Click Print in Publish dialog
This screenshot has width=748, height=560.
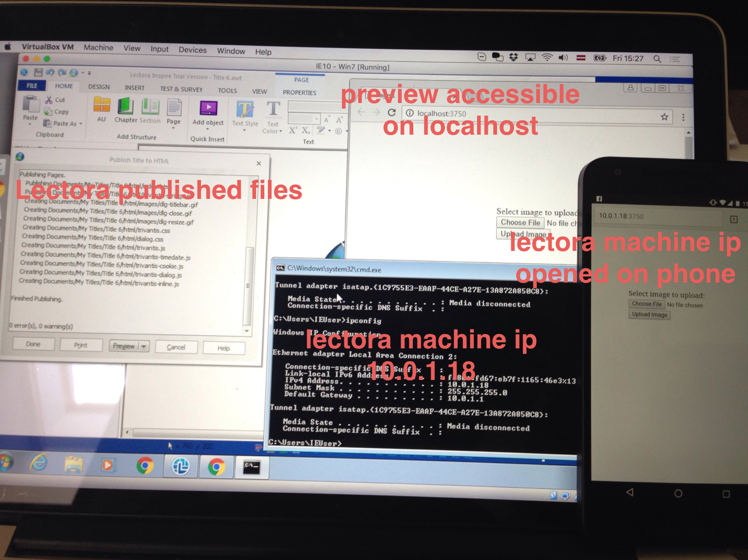point(81,345)
